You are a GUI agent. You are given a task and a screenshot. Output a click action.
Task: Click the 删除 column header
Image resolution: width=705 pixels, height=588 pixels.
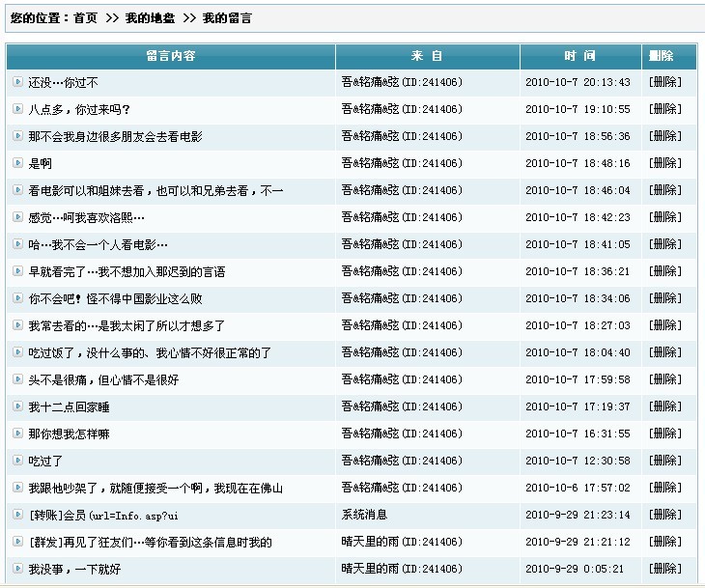(668, 56)
